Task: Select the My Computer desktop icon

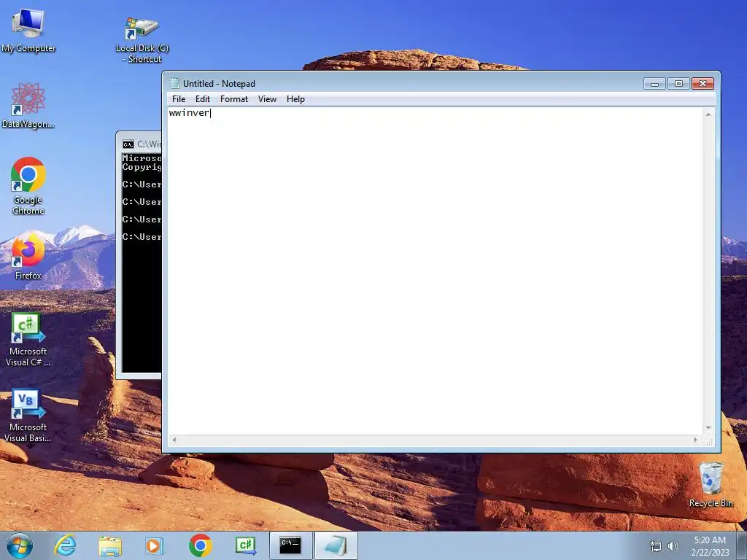Action: [x=28, y=29]
